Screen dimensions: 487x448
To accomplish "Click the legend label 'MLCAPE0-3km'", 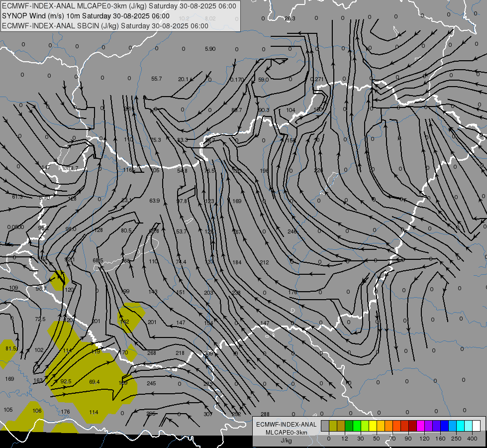I will [286, 433].
